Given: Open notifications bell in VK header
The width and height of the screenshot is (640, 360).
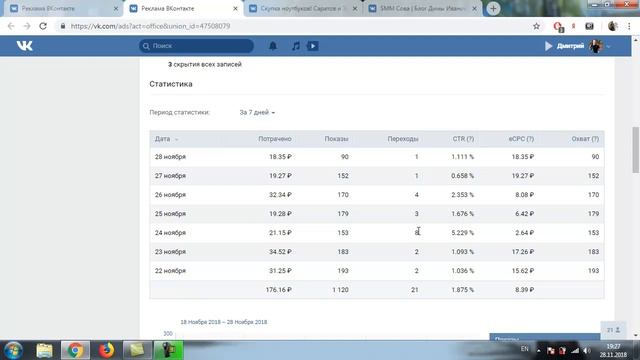Looking at the screenshot, I should point(273,46).
